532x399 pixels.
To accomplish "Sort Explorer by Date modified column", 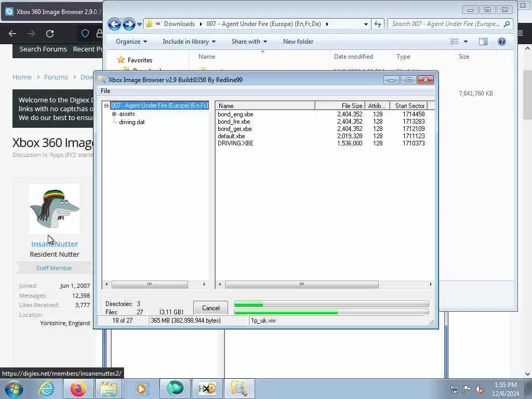I will click(x=353, y=56).
